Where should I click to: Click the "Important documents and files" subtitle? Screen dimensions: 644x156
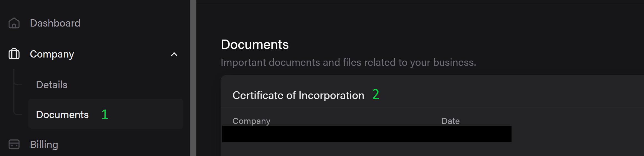point(348,62)
